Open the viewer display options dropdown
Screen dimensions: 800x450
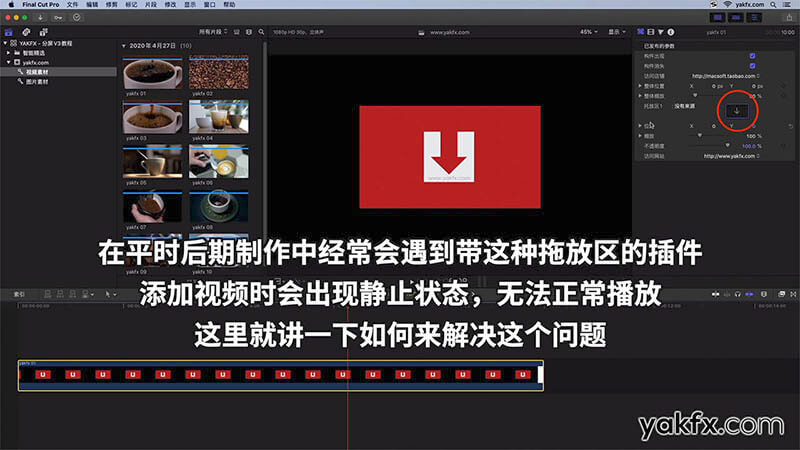[x=617, y=32]
